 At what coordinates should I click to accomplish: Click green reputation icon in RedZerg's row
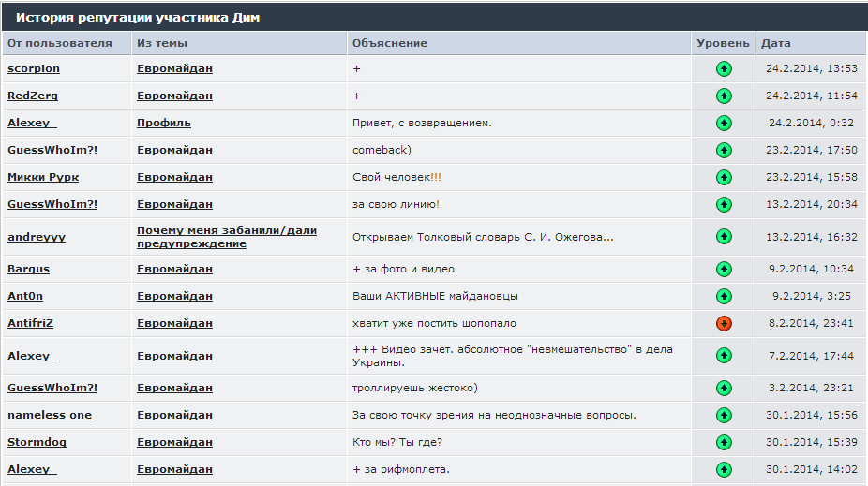coord(724,96)
